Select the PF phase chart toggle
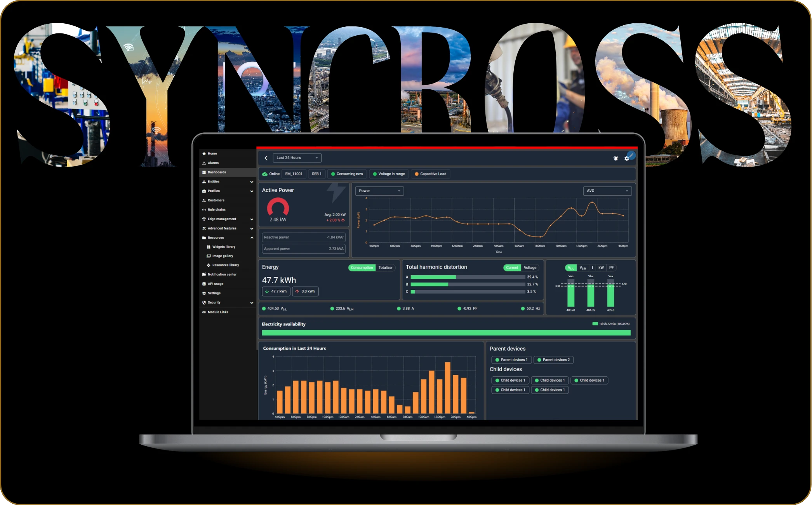Image resolution: width=812 pixels, height=506 pixels. pos(612,268)
